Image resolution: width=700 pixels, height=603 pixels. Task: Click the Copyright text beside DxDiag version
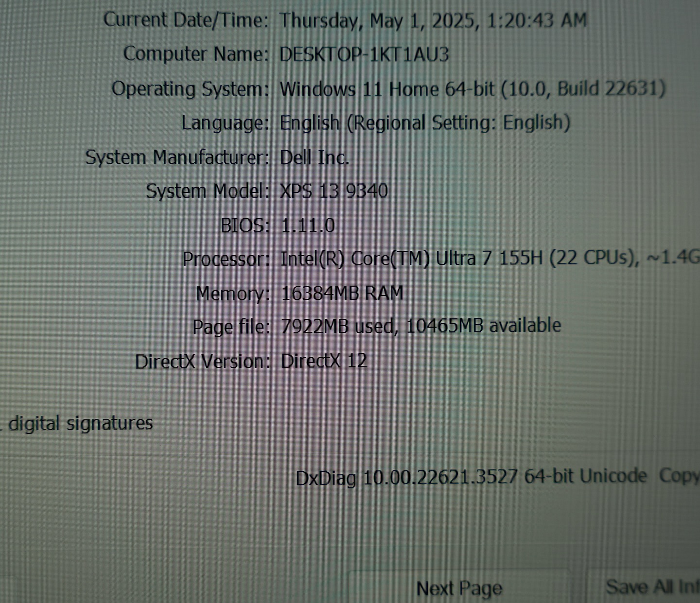679,476
